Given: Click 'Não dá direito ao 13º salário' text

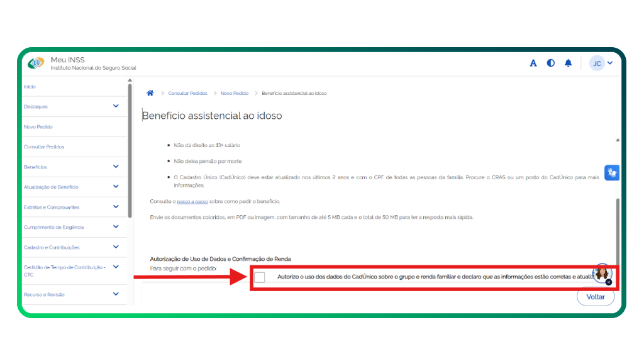Looking at the screenshot, I should pyautogui.click(x=207, y=145).
